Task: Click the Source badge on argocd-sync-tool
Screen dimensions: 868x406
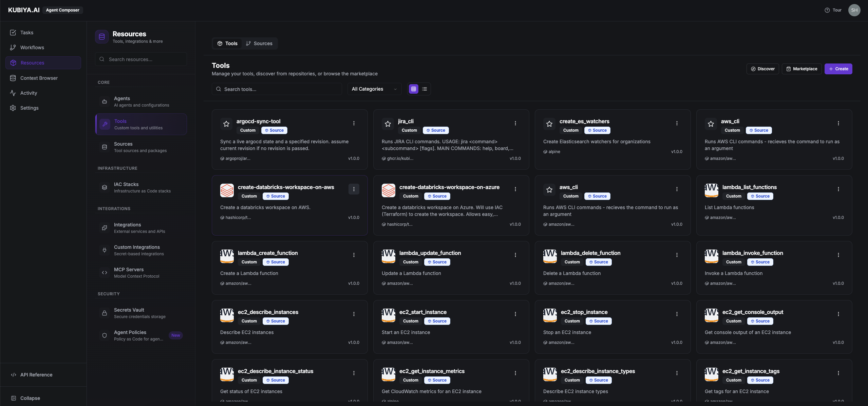Action: click(x=274, y=130)
